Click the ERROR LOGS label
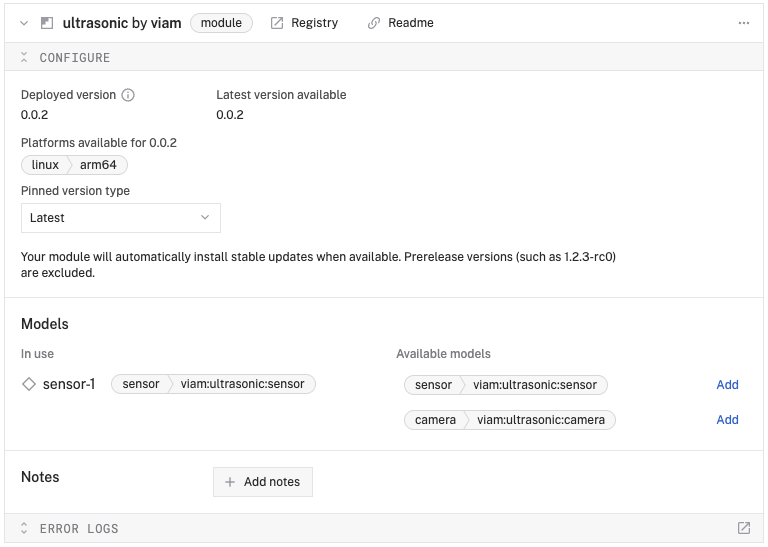Screen dimensions: 768x547 click(79, 529)
